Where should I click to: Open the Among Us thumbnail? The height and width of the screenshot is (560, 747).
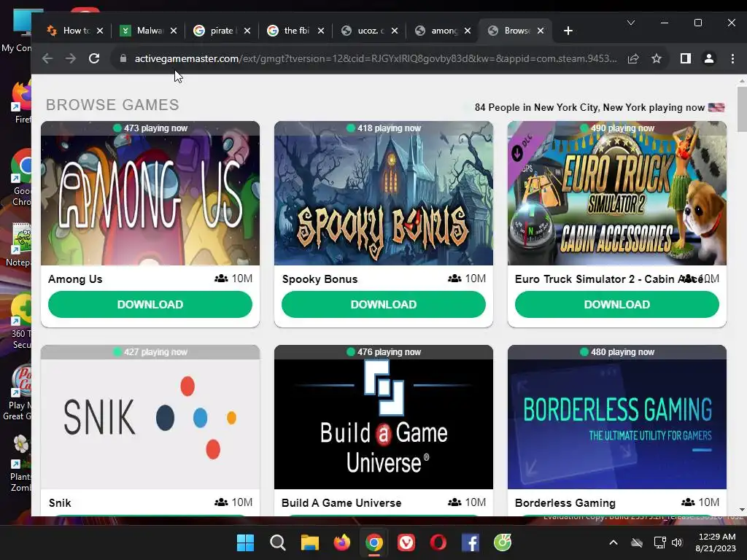click(150, 193)
